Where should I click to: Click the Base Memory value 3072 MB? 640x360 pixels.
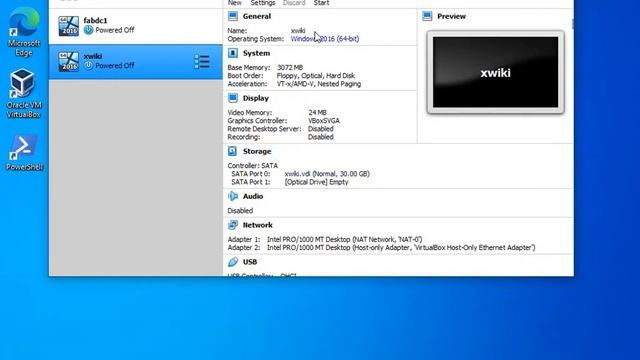point(290,67)
